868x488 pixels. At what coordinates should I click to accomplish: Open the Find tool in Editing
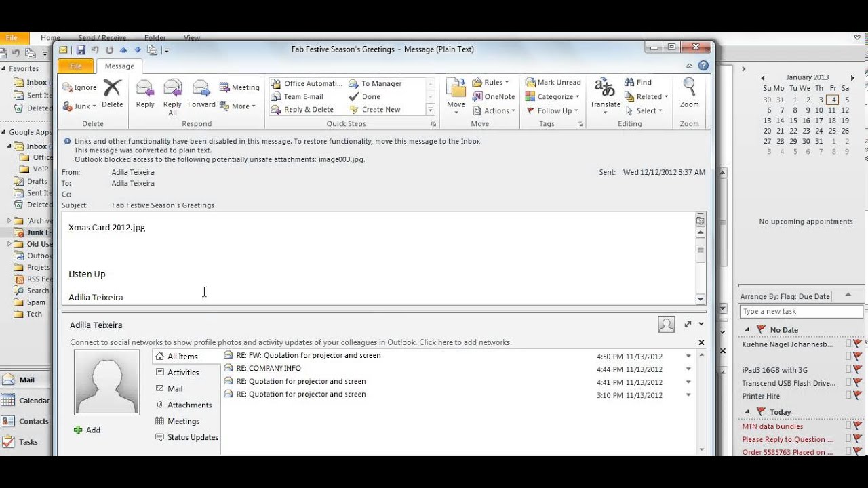(x=638, y=83)
